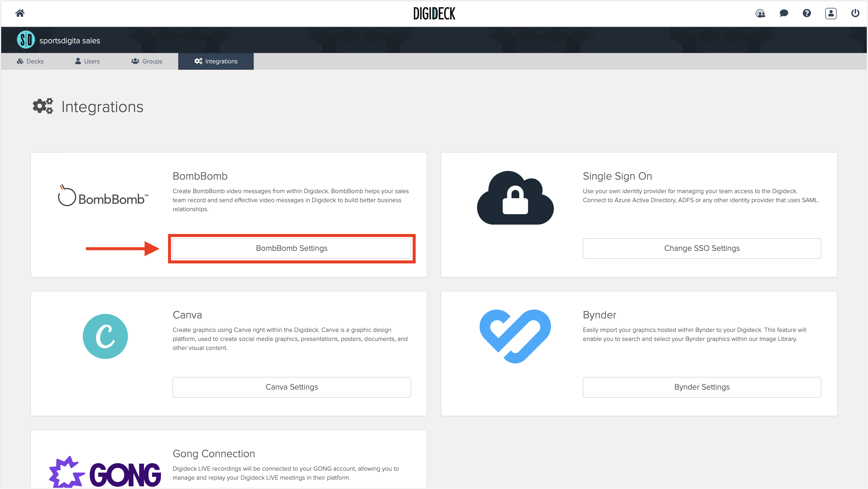
Task: Click the sportsdigita SD logo avatar
Action: point(26,40)
